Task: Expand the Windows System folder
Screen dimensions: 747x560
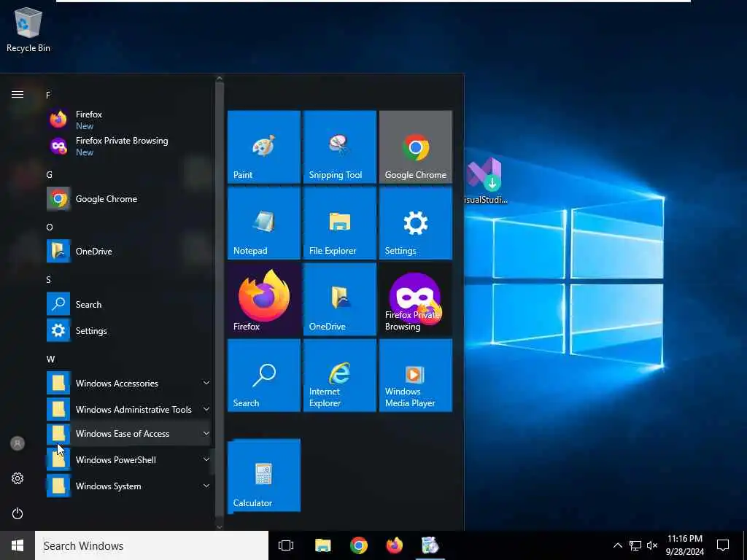Action: tap(128, 486)
